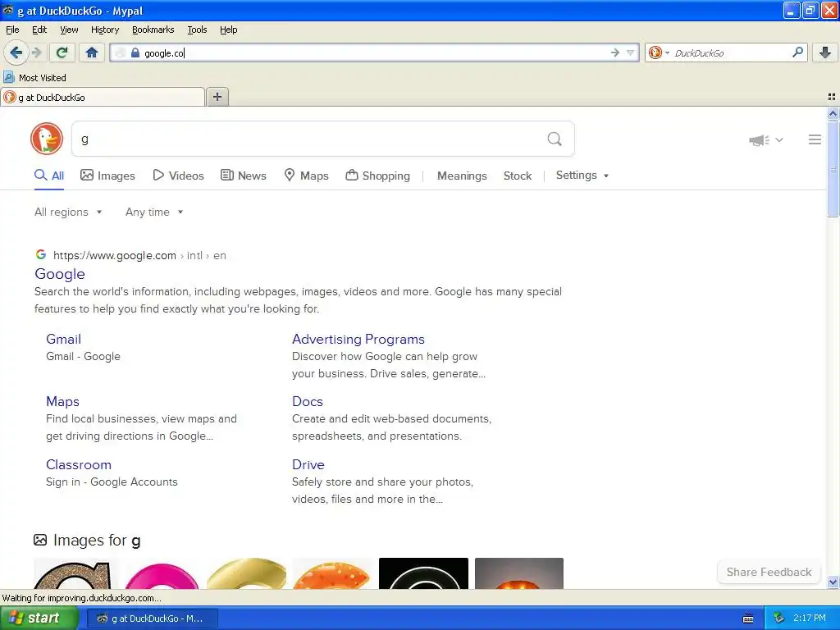Open the Most Visited bookmarks folder

(x=35, y=78)
